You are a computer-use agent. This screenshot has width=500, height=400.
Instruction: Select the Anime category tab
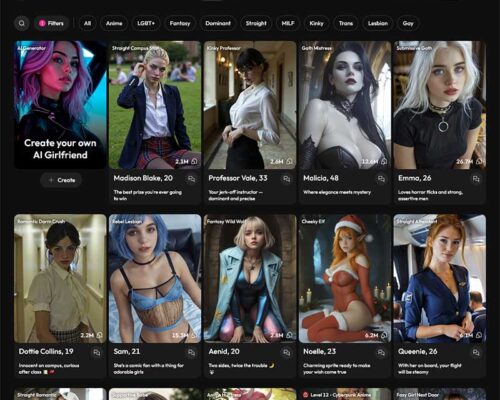[x=114, y=23]
